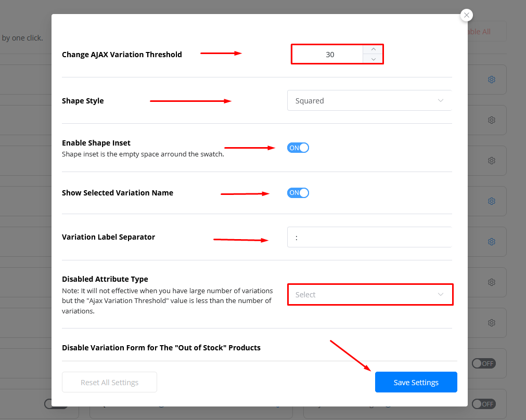Click the chevron arrow in the Shape Style field
Image resolution: width=526 pixels, height=420 pixels.
click(x=441, y=100)
